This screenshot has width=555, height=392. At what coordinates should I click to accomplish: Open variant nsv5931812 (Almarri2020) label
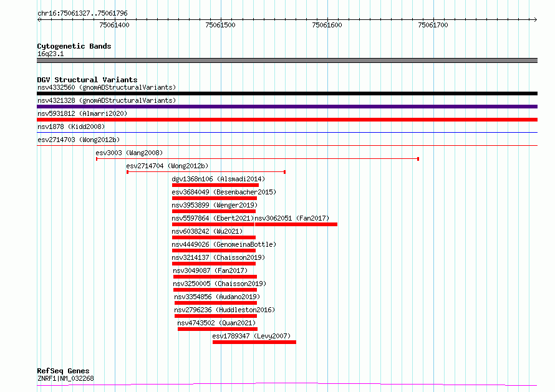click(82, 113)
